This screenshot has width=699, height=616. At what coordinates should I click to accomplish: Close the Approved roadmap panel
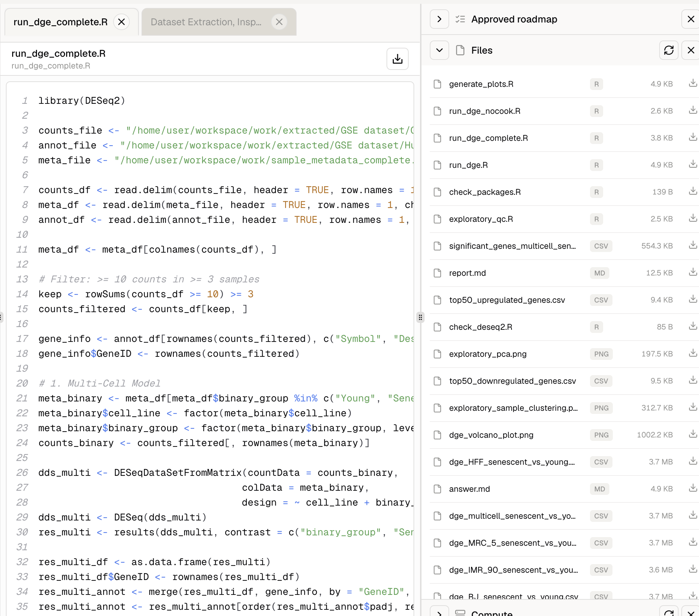tap(691, 19)
